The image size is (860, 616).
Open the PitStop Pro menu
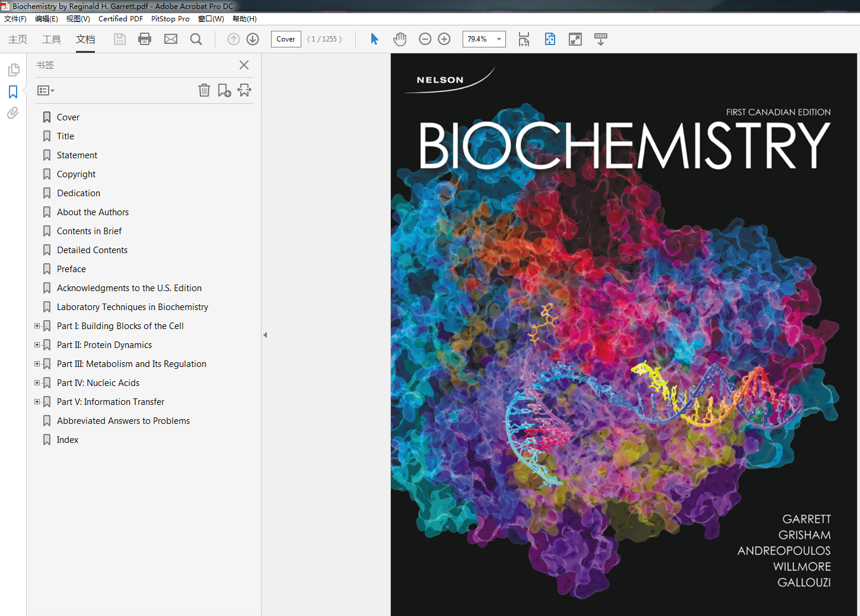[170, 19]
